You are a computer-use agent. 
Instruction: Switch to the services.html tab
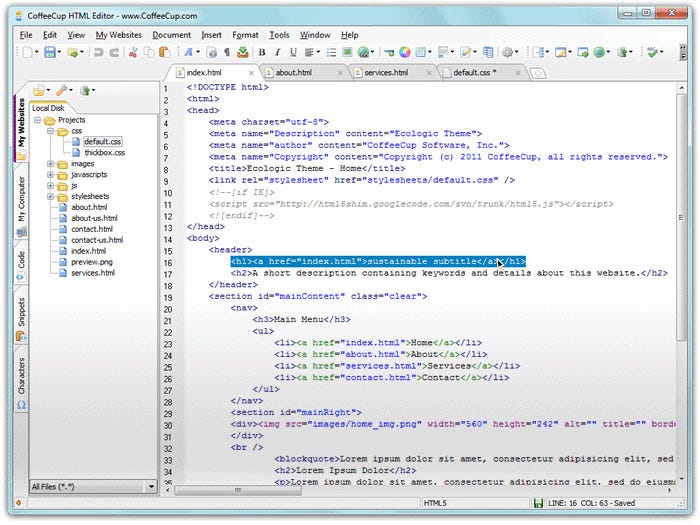point(384,73)
